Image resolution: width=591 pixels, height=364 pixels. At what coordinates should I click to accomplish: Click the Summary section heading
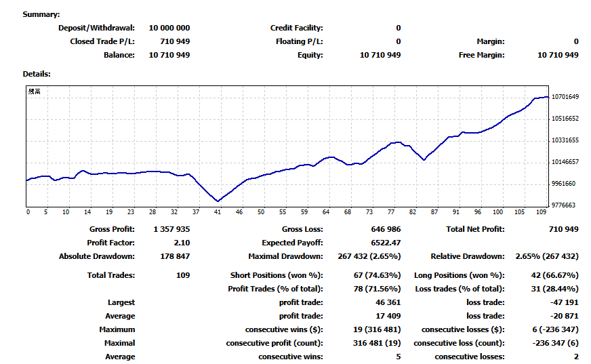pyautogui.click(x=41, y=14)
